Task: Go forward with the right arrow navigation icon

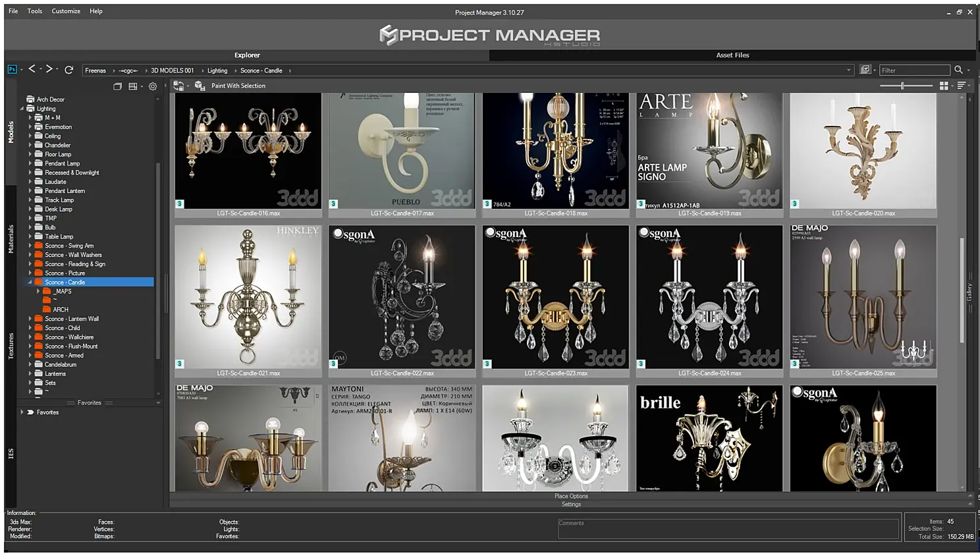Action: coord(49,69)
